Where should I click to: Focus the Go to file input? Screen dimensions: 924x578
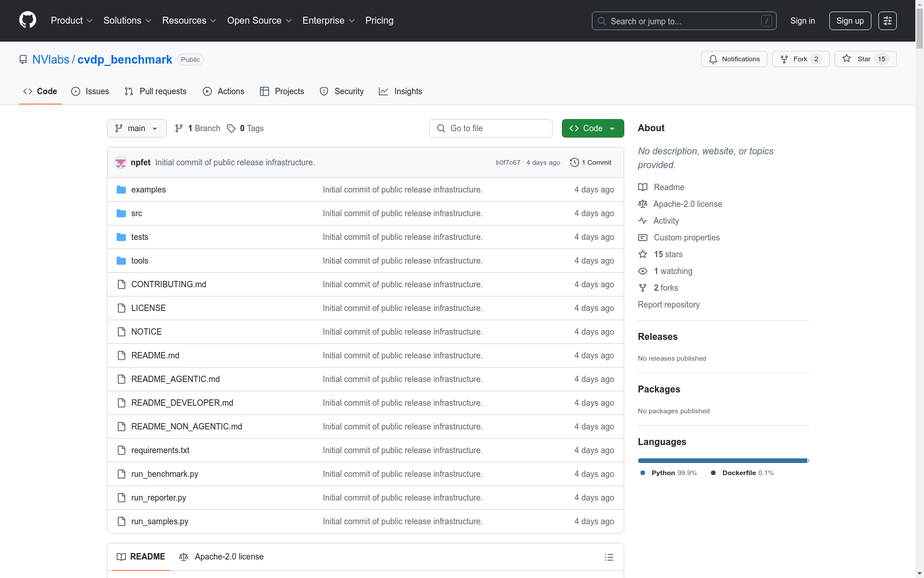[x=491, y=128]
